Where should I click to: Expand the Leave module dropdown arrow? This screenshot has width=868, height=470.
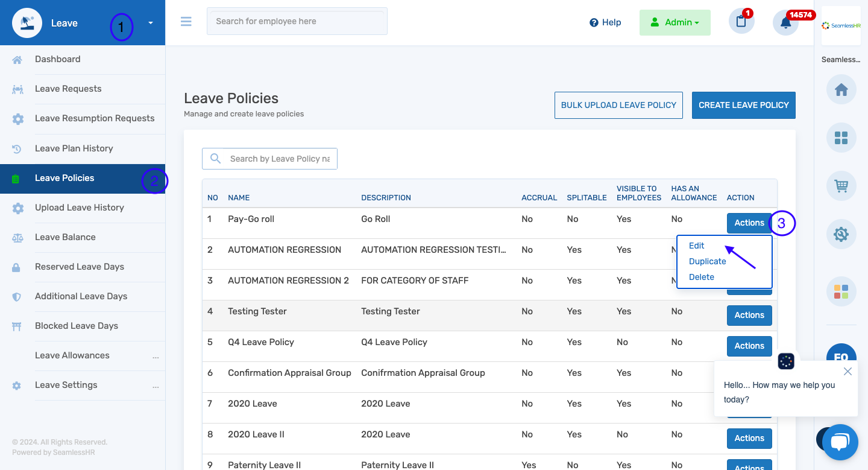151,23
